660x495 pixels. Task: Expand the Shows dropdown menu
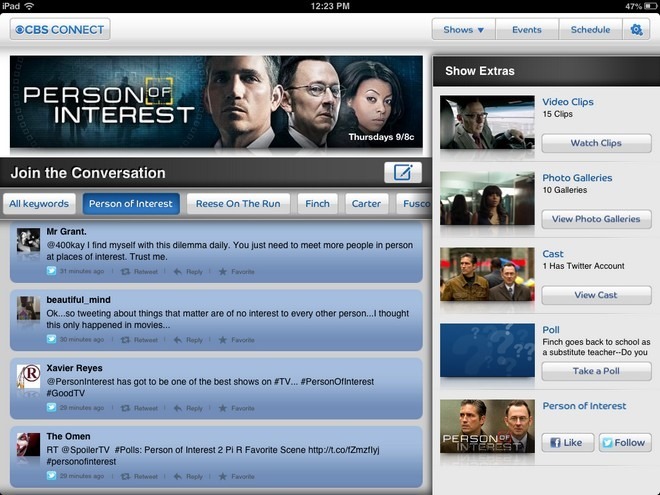tap(463, 29)
